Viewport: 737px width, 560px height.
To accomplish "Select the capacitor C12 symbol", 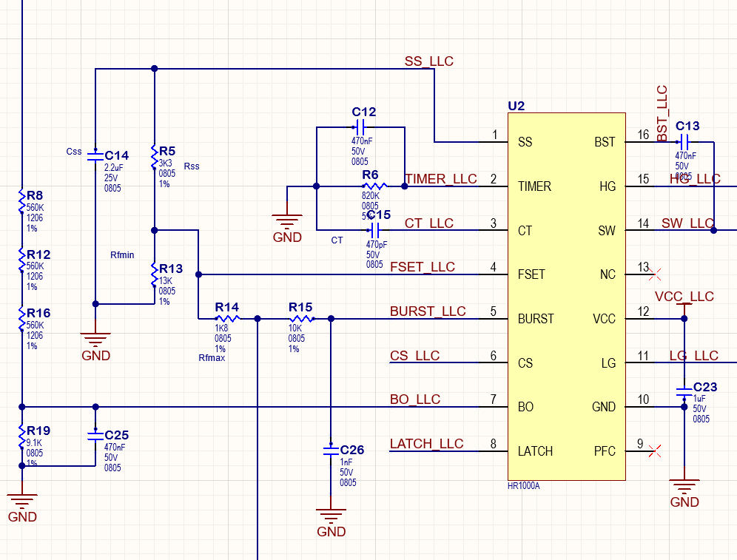I will pyautogui.click(x=361, y=127).
